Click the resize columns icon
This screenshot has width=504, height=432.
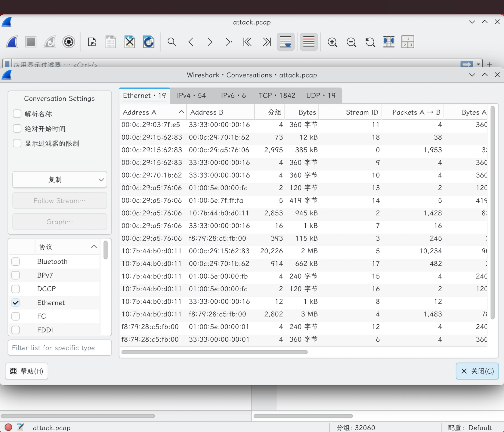389,42
